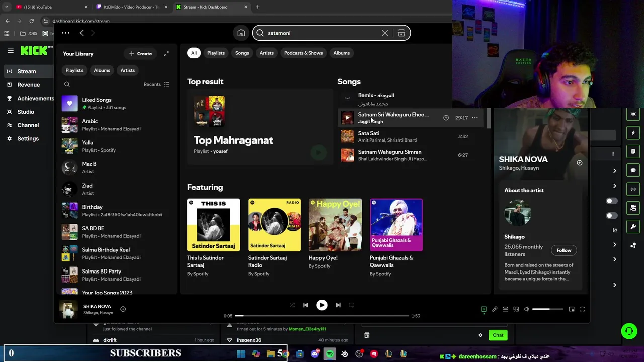
Task: Toggle repeat mode
Action: point(352,305)
